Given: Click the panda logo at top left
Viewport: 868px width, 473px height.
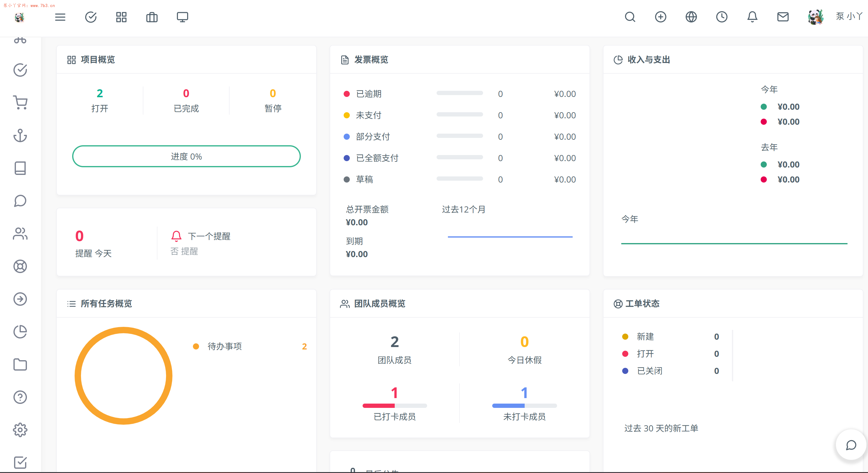Looking at the screenshot, I should click(x=20, y=17).
